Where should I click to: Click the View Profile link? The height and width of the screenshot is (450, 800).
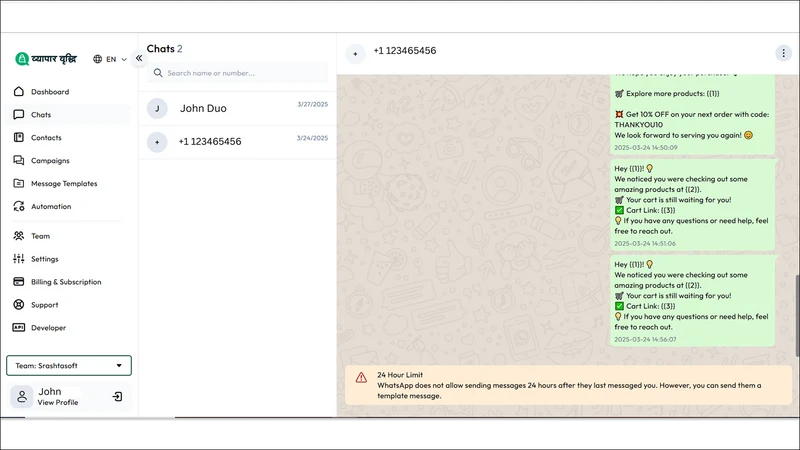coord(58,403)
